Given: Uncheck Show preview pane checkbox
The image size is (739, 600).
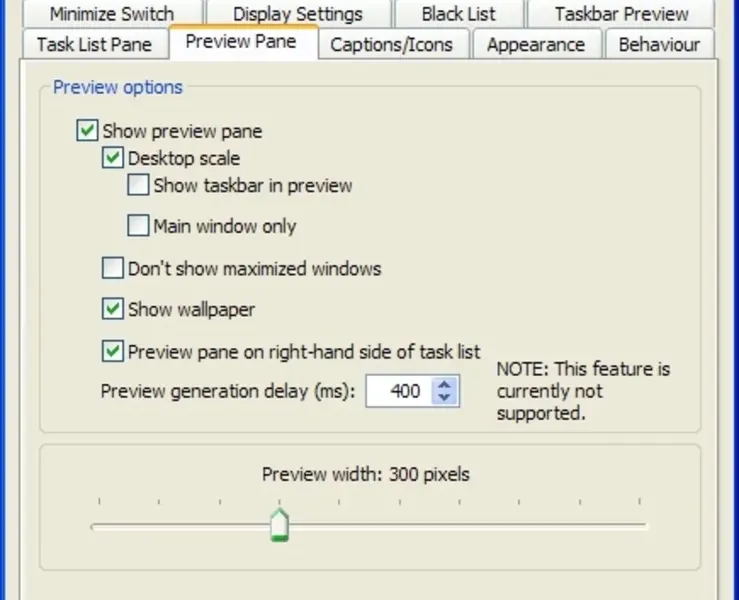Looking at the screenshot, I should click(x=87, y=131).
